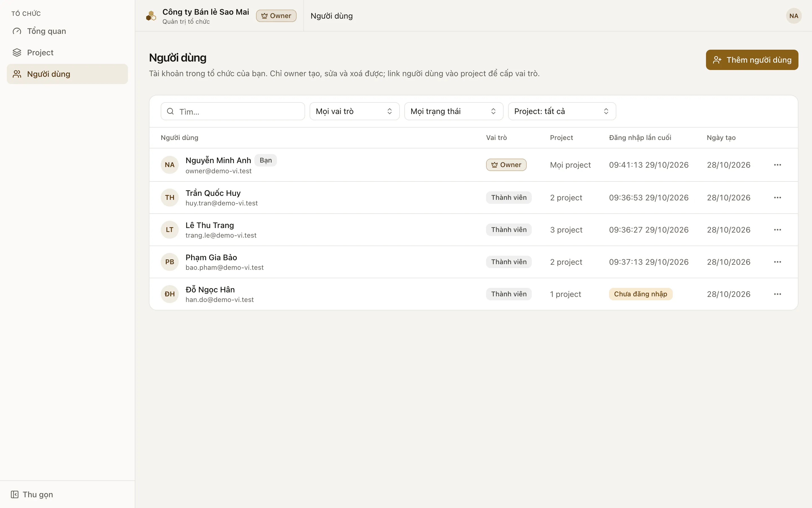Click the 3 project cell for Lê Thu Trang

pyautogui.click(x=566, y=230)
